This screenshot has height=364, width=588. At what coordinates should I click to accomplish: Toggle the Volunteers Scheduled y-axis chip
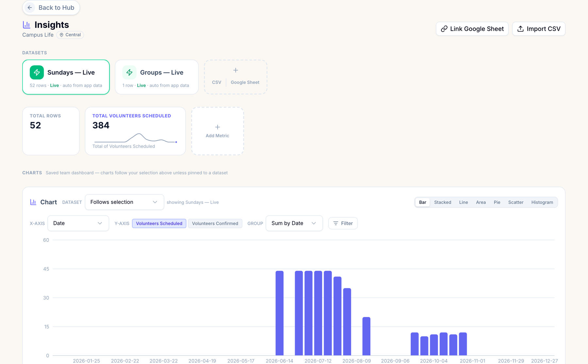159,223
